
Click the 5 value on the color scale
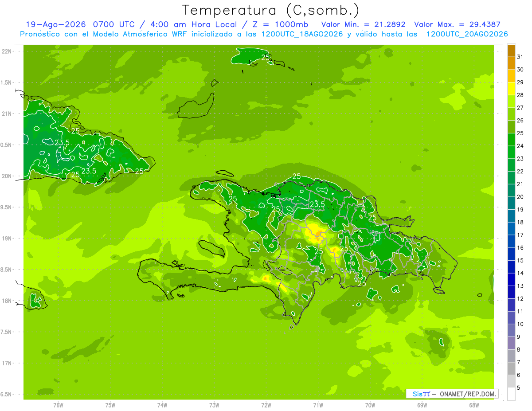(x=519, y=388)
